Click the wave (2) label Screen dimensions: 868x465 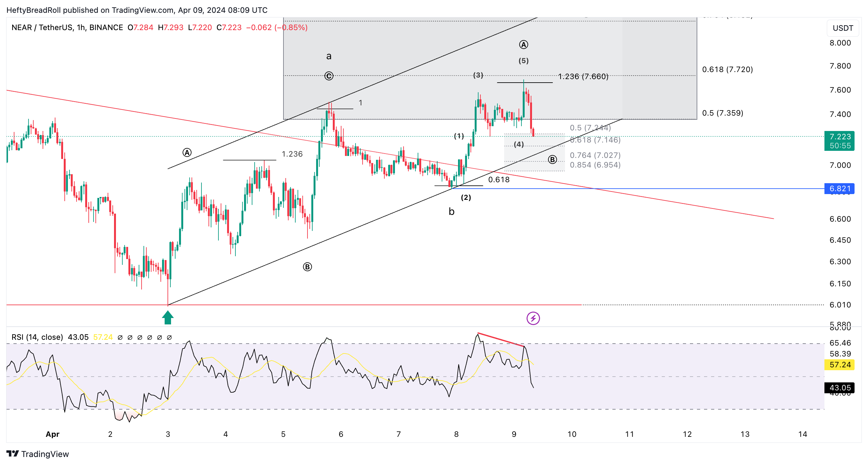tap(466, 198)
